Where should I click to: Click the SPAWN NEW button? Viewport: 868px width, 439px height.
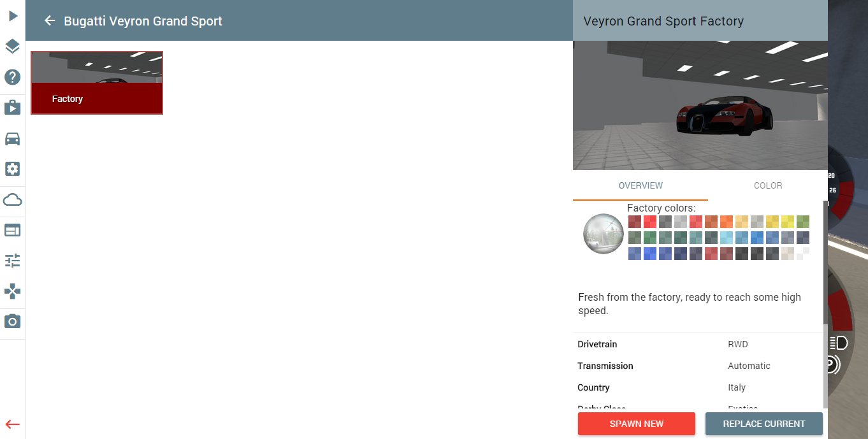(x=637, y=424)
